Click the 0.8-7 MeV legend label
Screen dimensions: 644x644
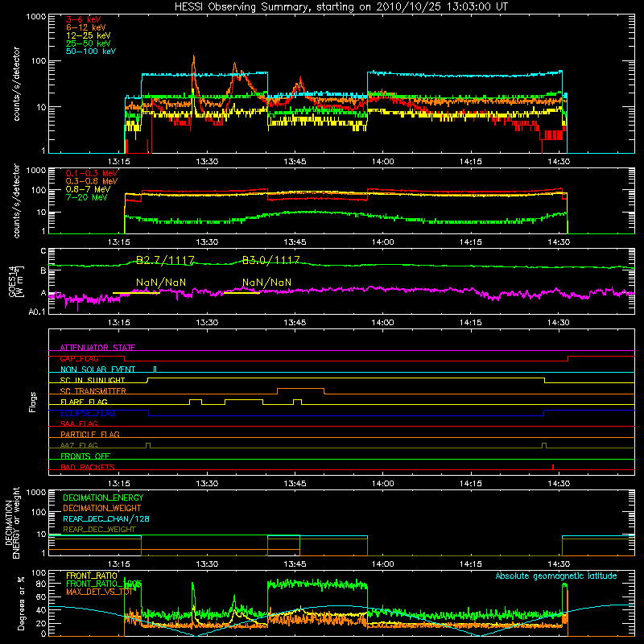(x=88, y=189)
